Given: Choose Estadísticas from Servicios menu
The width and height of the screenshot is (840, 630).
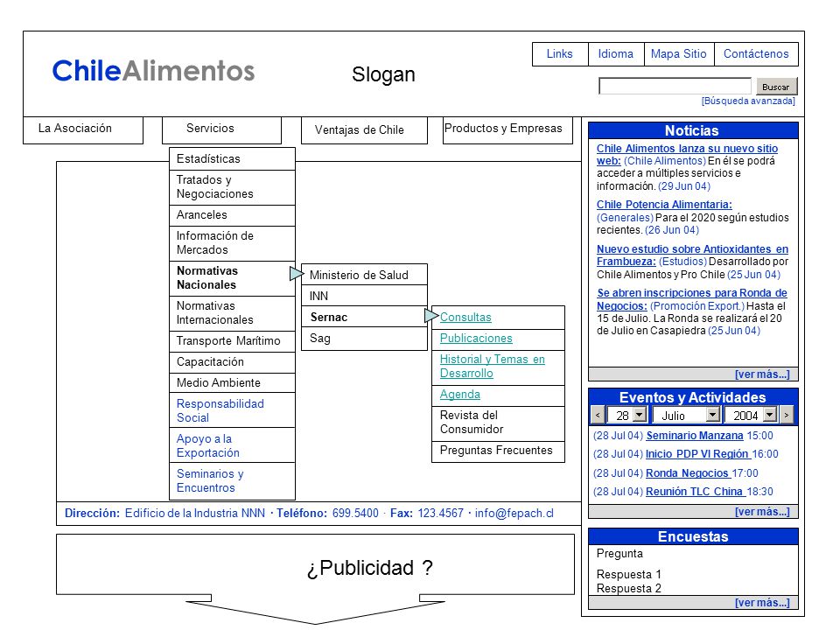Looking at the screenshot, I should point(232,158).
